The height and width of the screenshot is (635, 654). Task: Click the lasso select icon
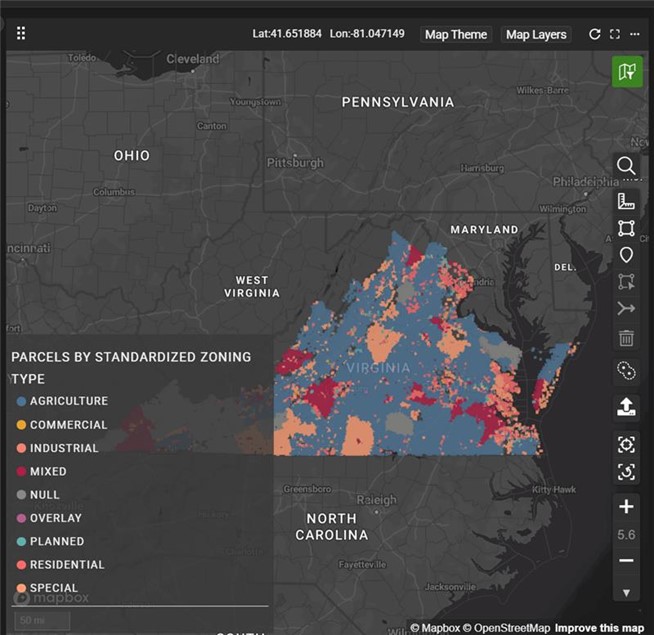(x=626, y=371)
